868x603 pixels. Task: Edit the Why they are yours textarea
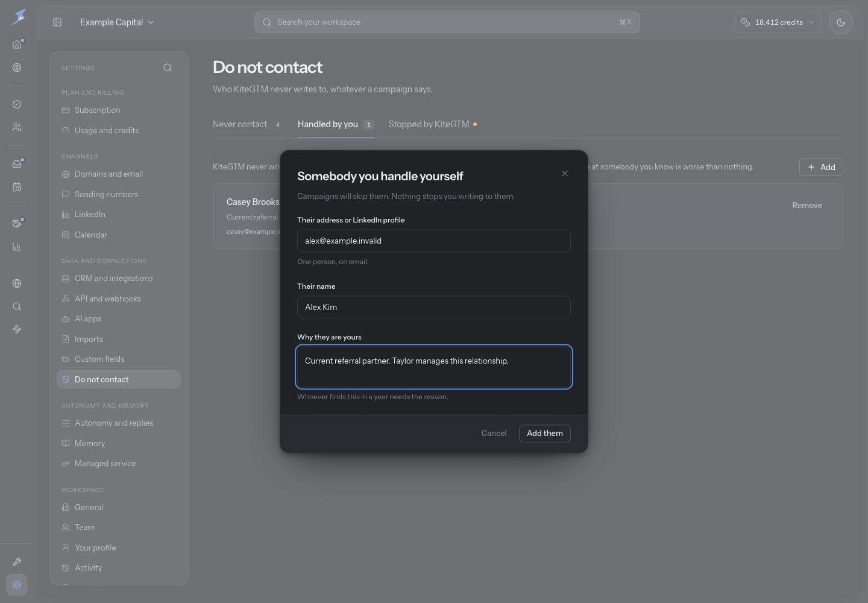click(x=434, y=367)
